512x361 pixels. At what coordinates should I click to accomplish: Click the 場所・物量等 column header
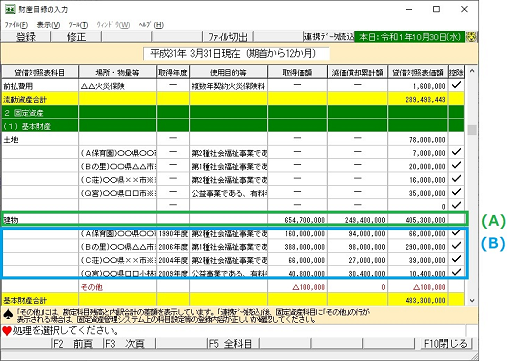(117, 72)
